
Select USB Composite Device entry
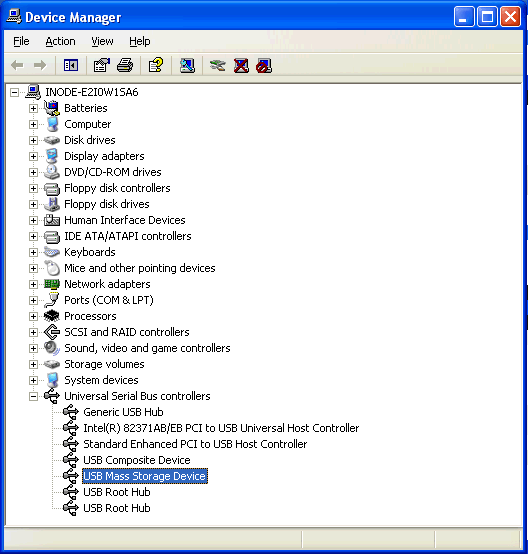tap(137, 460)
